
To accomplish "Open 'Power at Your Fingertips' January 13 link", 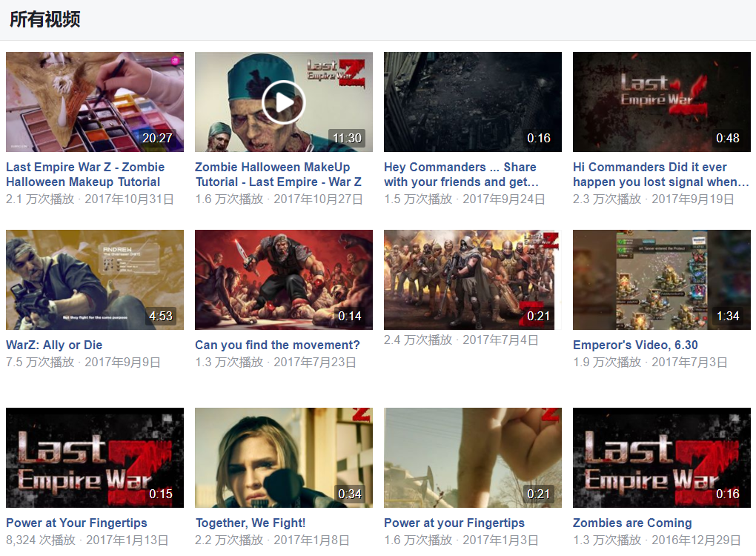I will [76, 523].
